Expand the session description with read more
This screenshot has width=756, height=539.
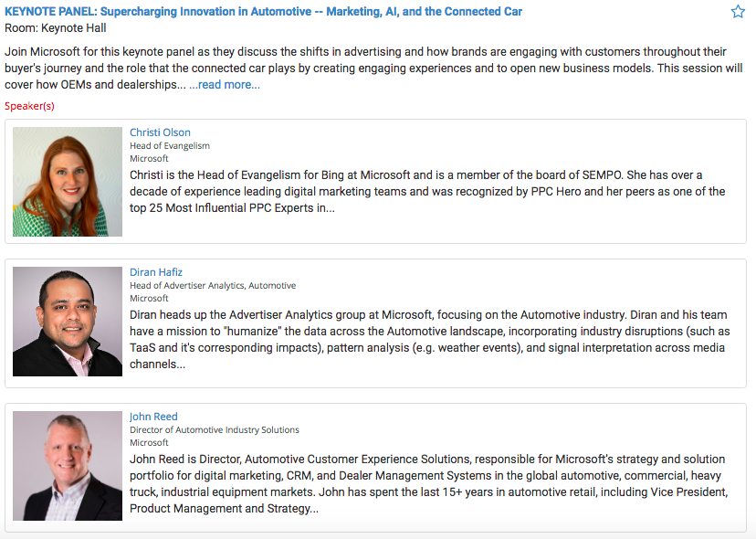pyautogui.click(x=225, y=85)
